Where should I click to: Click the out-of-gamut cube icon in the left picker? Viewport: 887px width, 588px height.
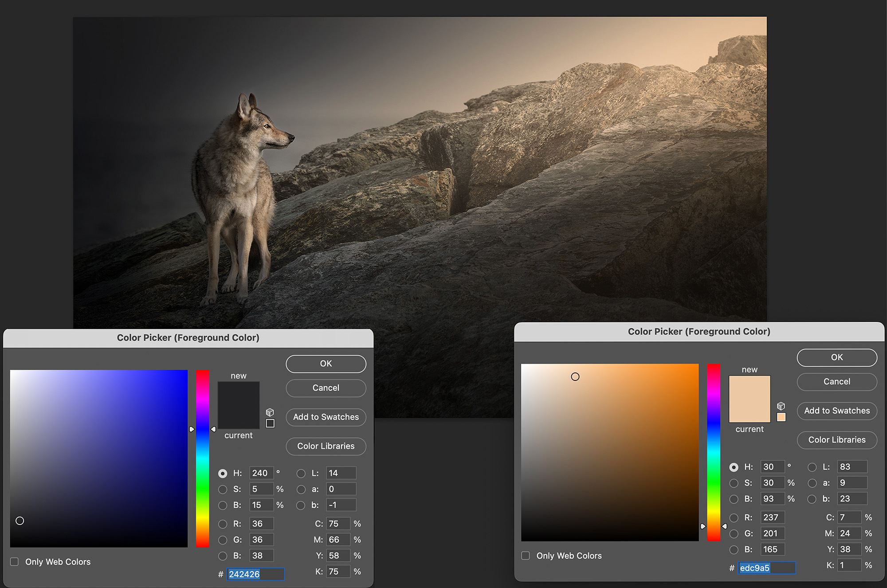click(270, 412)
